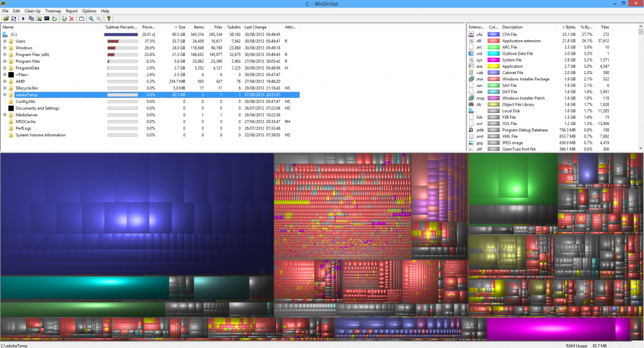Expand the $Recycle.Bin folder node
This screenshot has width=644, height=348.
tap(5, 88)
